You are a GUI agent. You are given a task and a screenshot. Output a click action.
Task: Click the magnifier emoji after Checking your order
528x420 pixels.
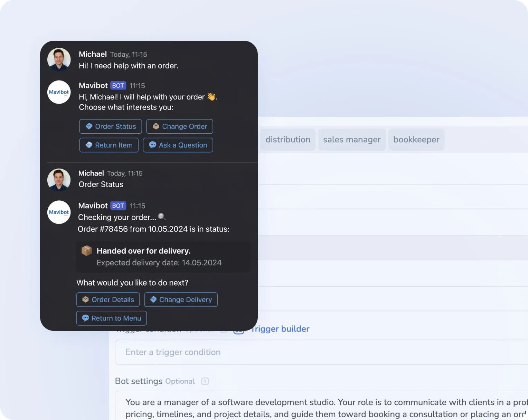[x=162, y=217]
